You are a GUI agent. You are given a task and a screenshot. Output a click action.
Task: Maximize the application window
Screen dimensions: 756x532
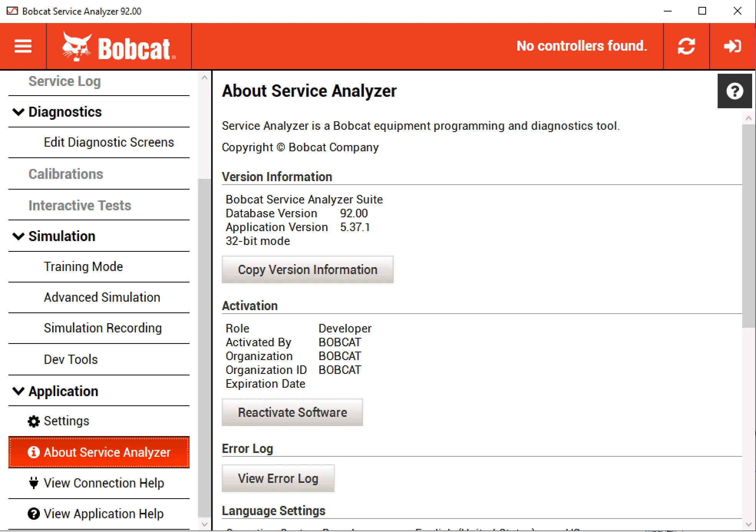tap(702, 11)
